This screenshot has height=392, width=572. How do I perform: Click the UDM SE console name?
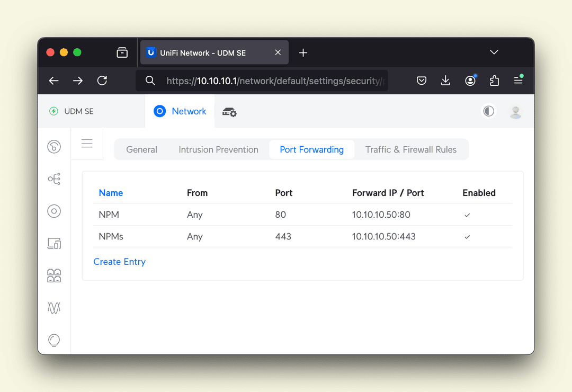[x=79, y=111]
